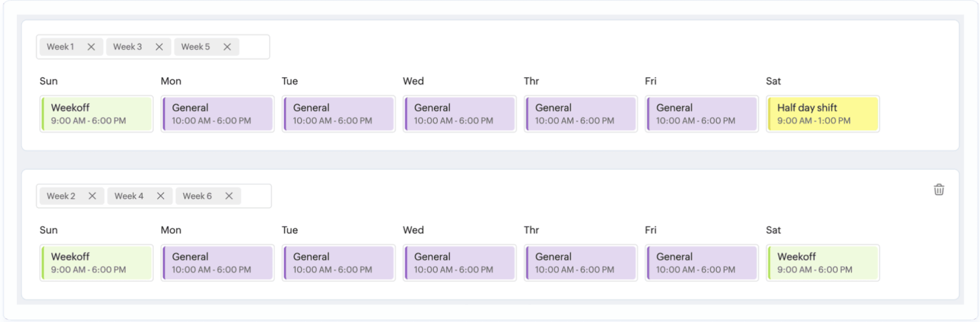Screen dimensions: 980x322
Task: Select Friday General shift in Week 2 group
Action: coord(702,263)
